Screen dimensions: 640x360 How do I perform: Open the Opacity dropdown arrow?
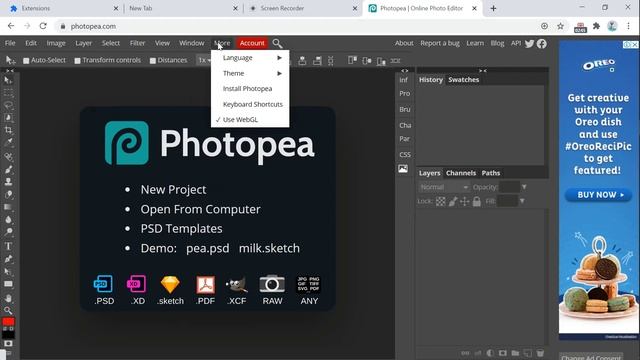(524, 187)
